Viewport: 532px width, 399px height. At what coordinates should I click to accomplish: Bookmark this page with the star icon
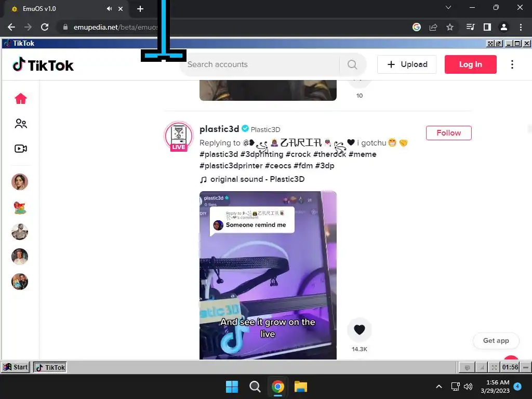[450, 27]
